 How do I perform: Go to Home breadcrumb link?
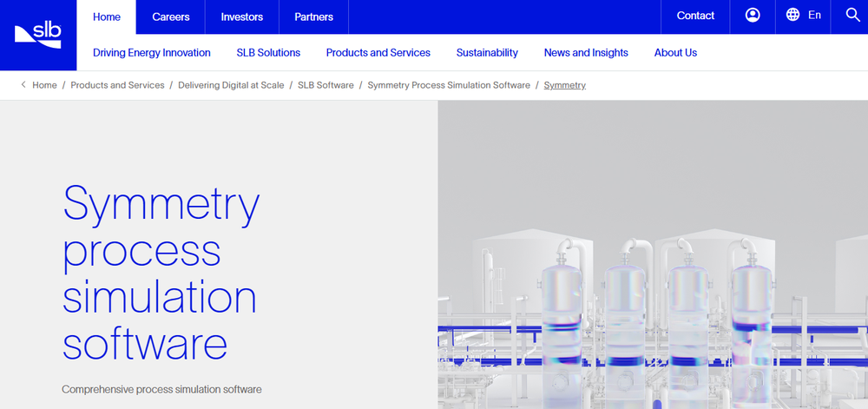(44, 85)
